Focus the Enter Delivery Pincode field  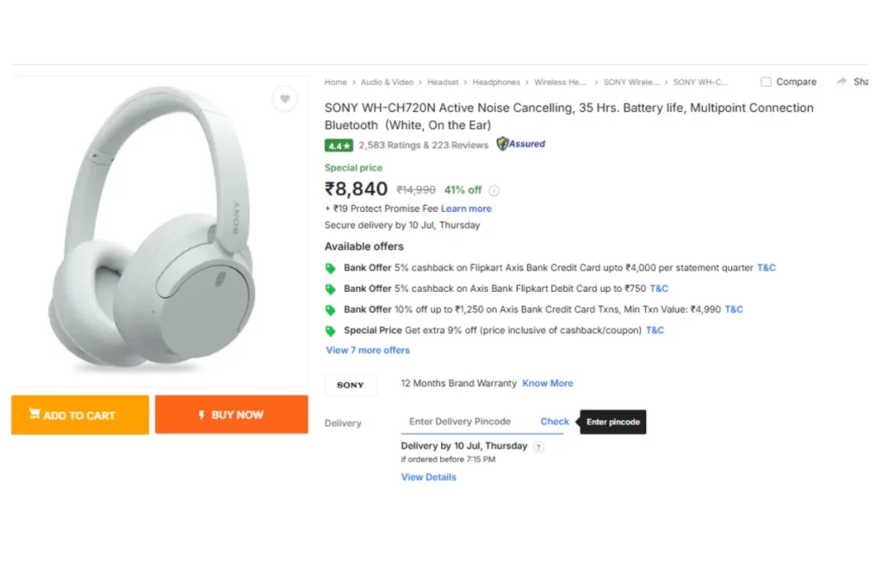point(465,422)
